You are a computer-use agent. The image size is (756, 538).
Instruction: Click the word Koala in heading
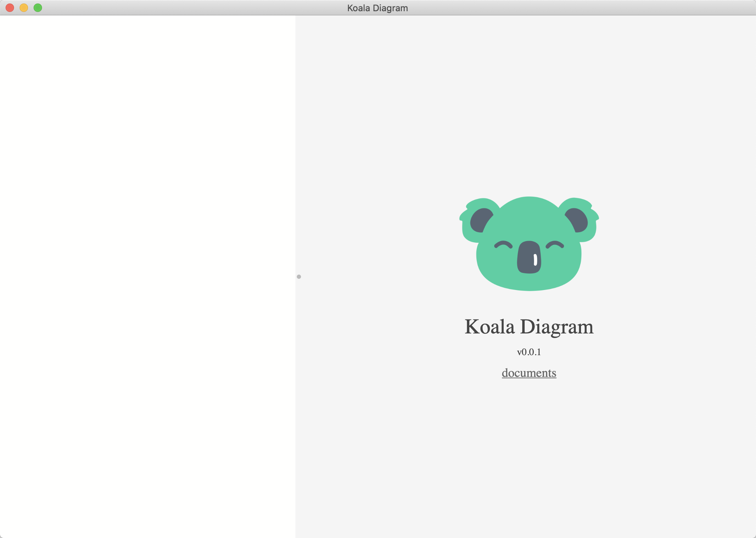pos(489,327)
